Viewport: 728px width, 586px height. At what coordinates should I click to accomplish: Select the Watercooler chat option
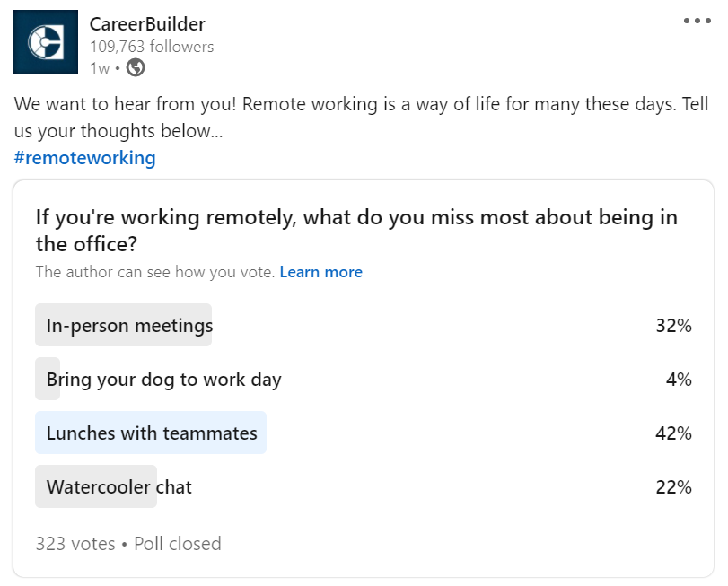pyautogui.click(x=118, y=486)
